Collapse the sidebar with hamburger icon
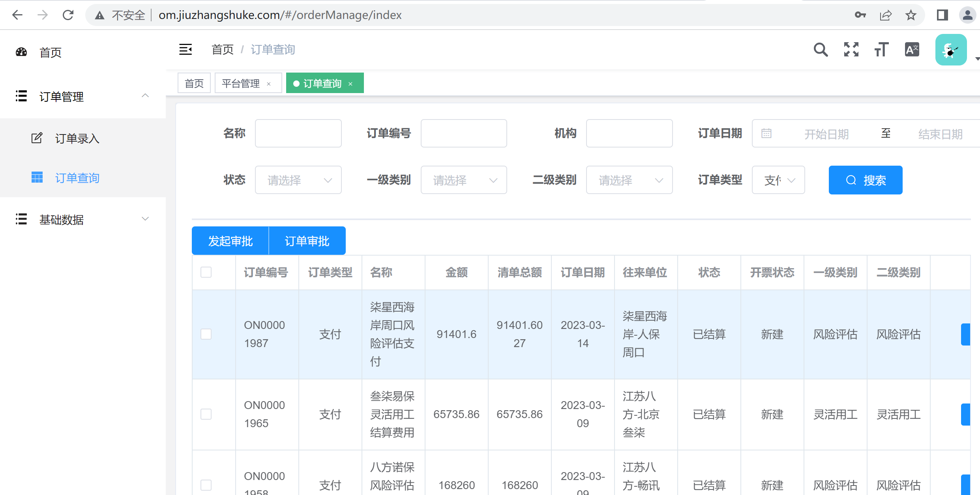The image size is (980, 495). [186, 50]
